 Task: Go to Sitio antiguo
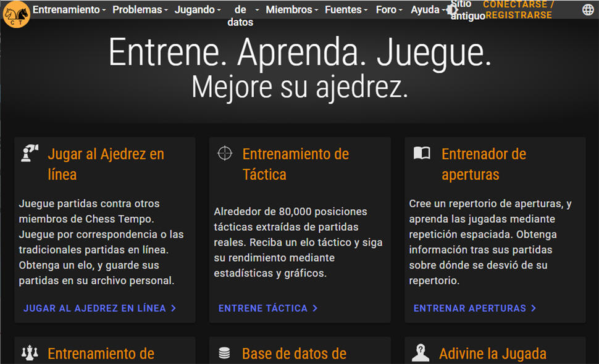[x=462, y=10]
